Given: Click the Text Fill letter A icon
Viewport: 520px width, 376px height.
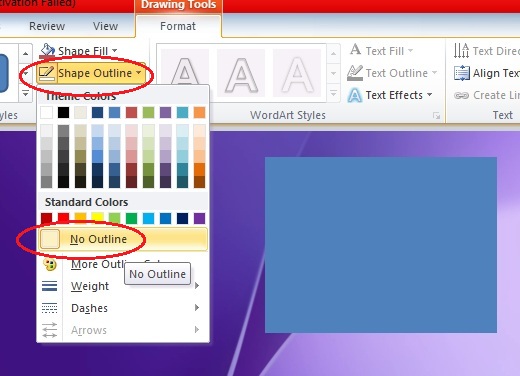Looking at the screenshot, I should click(355, 50).
